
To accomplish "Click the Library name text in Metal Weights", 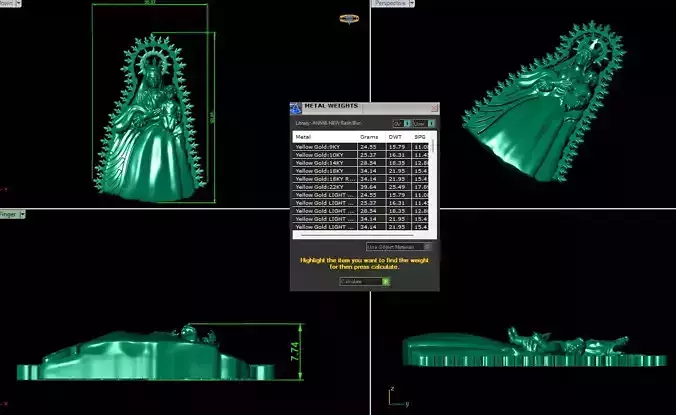I will point(329,123).
